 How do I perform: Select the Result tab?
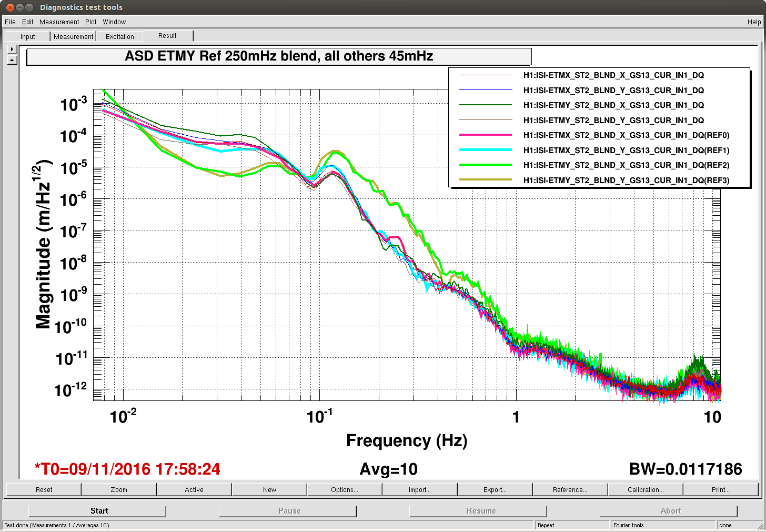pyautogui.click(x=167, y=36)
